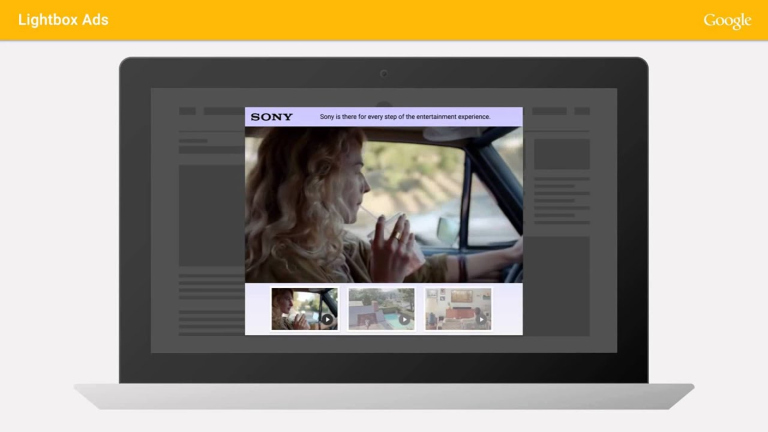Click the Lightbox Ads title text
The width and height of the screenshot is (768, 432).
click(63, 20)
